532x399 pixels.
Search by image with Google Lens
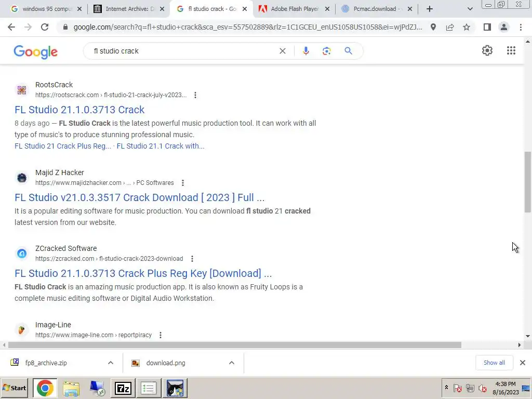(326, 51)
